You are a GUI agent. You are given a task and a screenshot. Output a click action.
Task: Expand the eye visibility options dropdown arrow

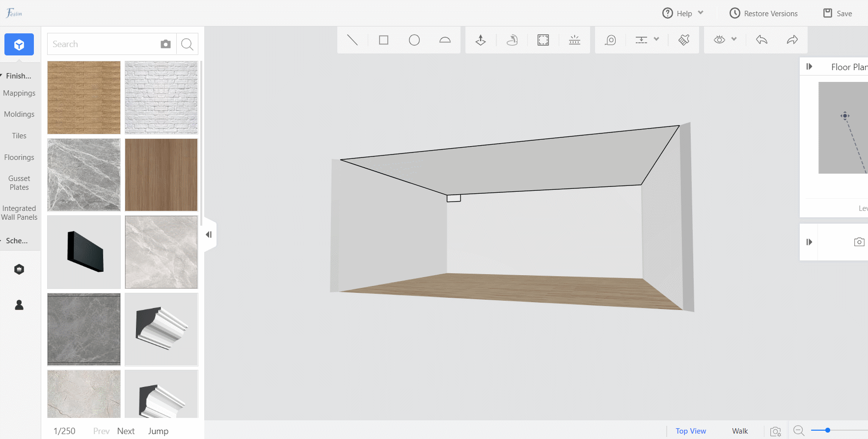[734, 39]
